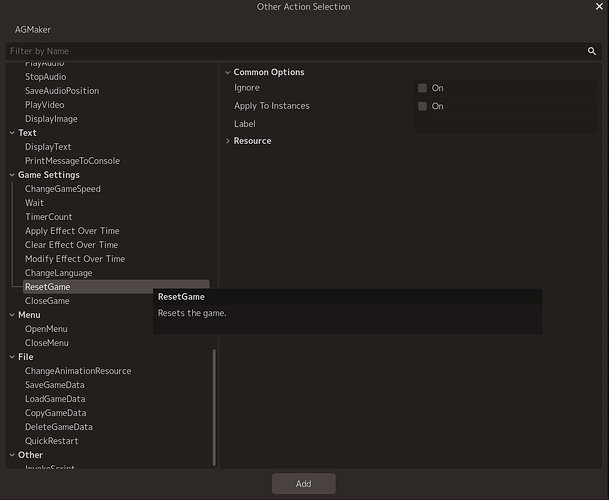The height and width of the screenshot is (500, 609).
Task: Select StopAudio action
Action: [x=45, y=77]
